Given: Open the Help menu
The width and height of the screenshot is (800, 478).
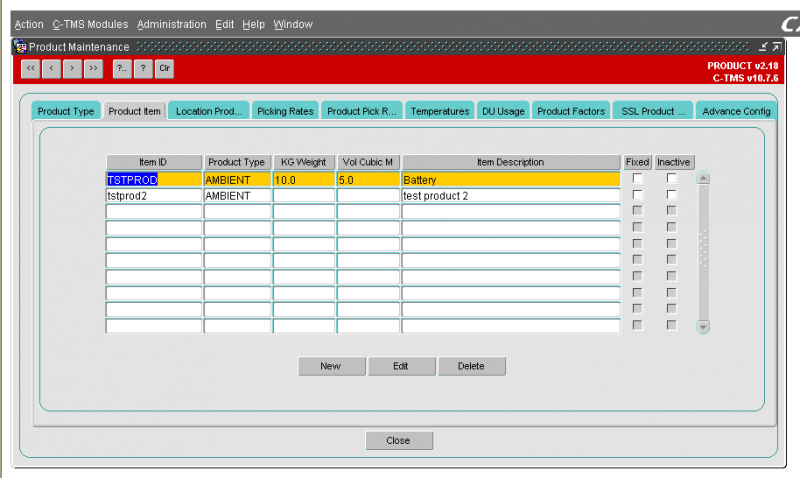Looking at the screenshot, I should point(253,24).
